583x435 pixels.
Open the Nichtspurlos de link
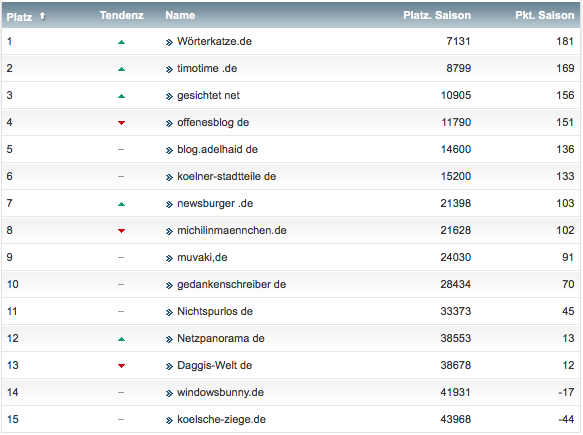click(x=215, y=311)
